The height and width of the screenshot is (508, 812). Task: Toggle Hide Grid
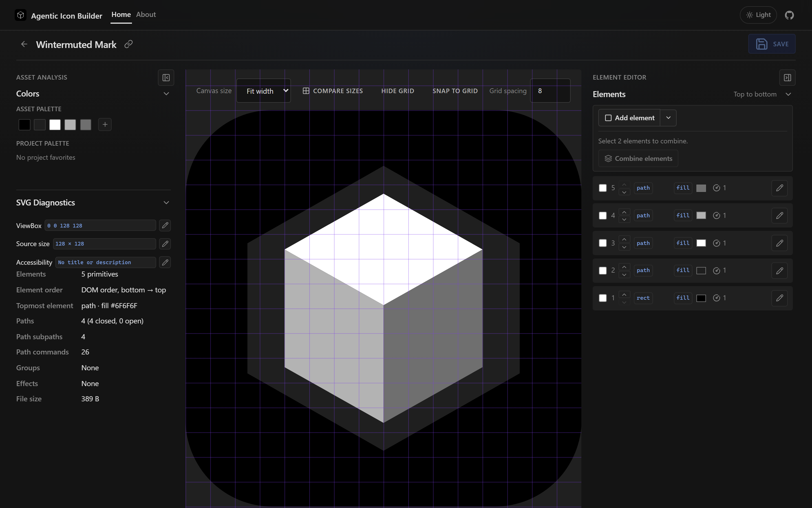coord(398,91)
